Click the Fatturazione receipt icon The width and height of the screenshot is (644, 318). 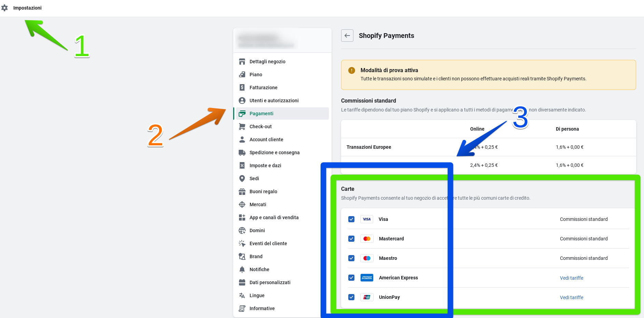click(242, 88)
